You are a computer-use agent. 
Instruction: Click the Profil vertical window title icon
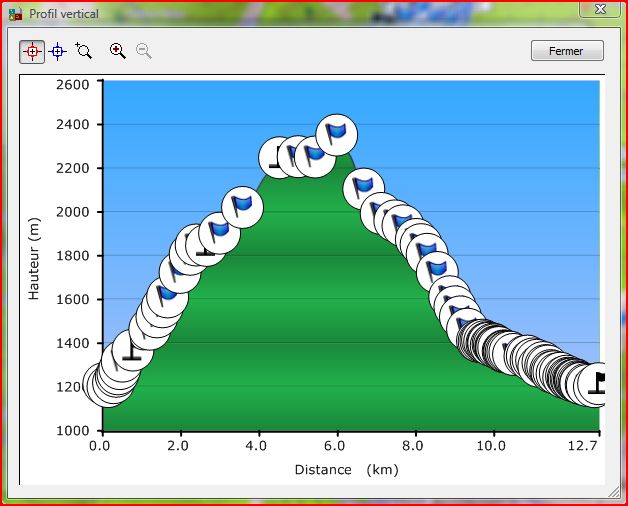15,13
